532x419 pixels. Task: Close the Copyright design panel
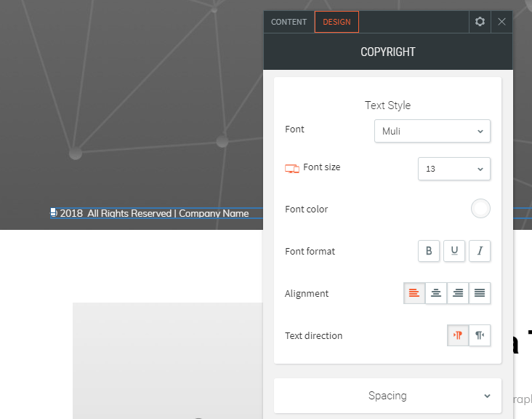(x=501, y=22)
